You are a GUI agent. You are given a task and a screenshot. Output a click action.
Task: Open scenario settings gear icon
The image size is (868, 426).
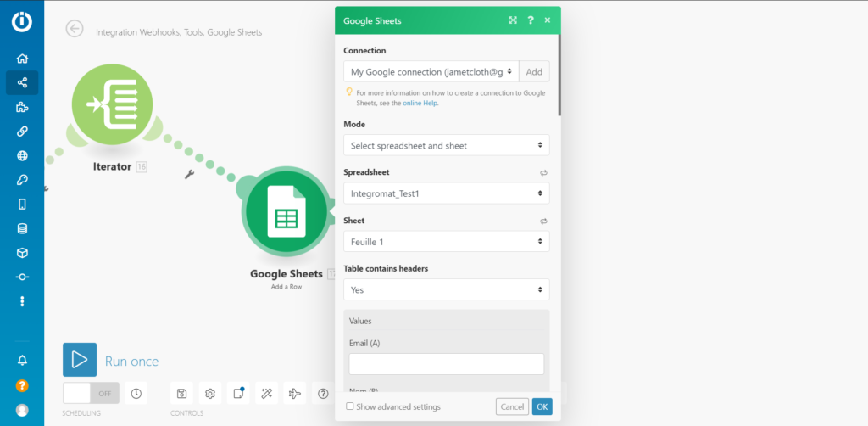(x=210, y=393)
